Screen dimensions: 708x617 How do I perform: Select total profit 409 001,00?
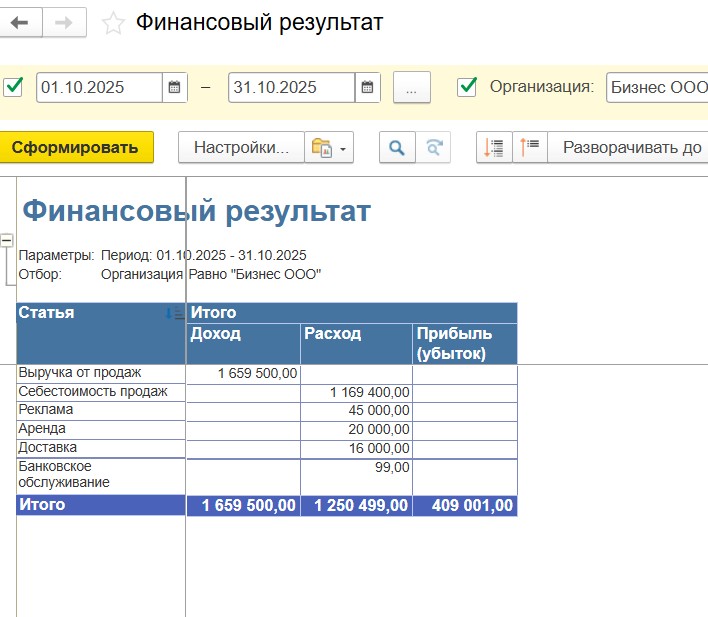pyautogui.click(x=465, y=505)
